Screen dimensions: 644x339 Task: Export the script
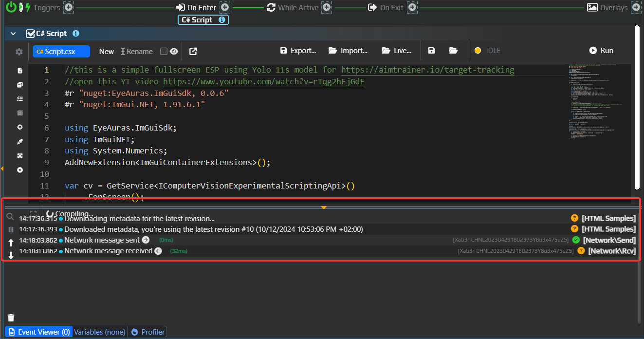(x=298, y=51)
